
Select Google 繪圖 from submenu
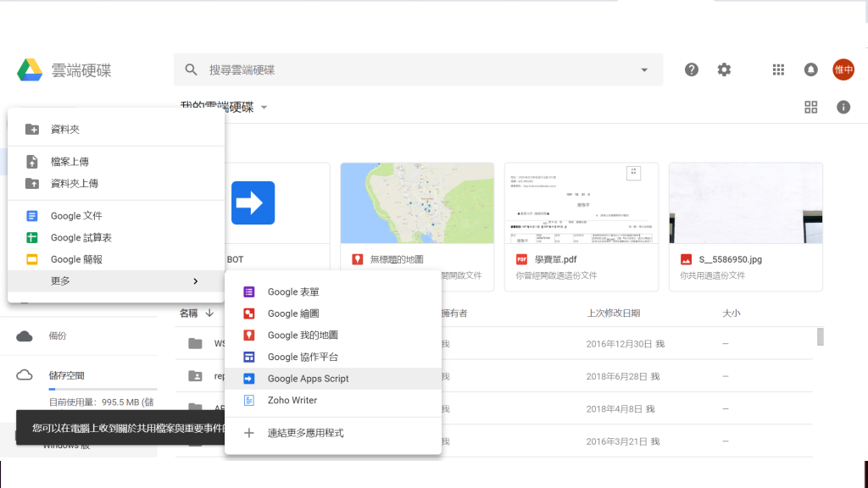333,313
